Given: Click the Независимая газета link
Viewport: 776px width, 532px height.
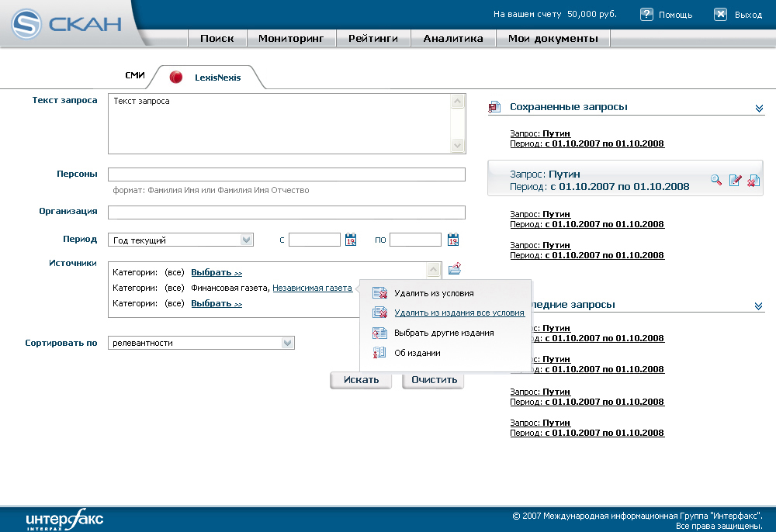Looking at the screenshot, I should [312, 288].
